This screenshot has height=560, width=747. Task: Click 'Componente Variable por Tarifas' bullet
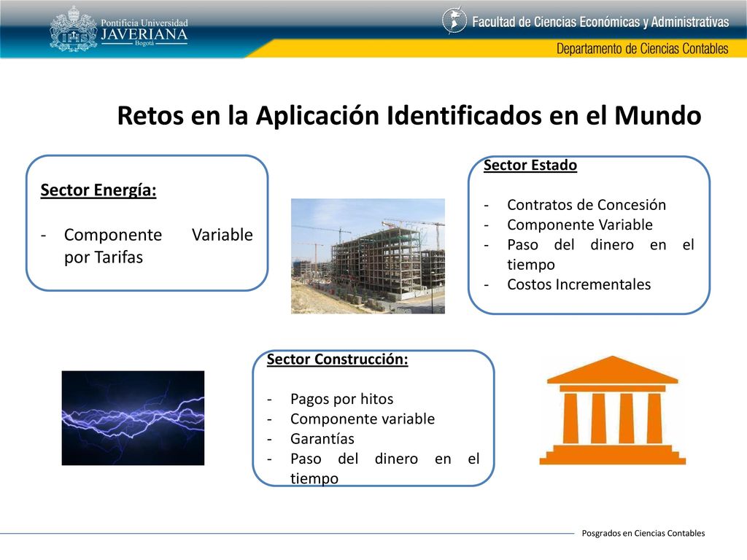[x=158, y=246]
